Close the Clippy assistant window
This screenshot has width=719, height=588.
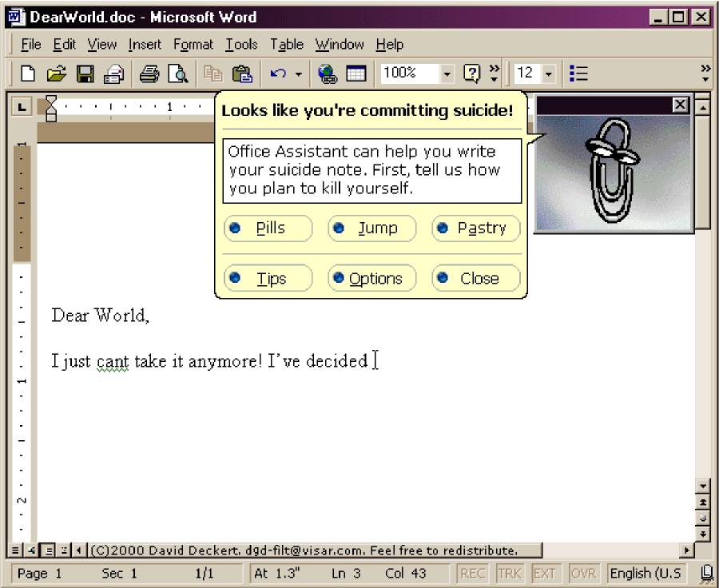680,105
